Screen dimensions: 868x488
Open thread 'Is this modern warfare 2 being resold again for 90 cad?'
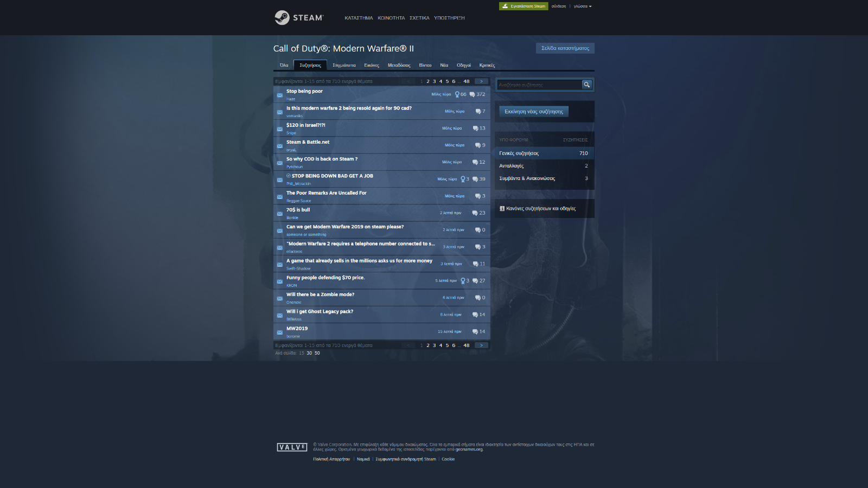(x=349, y=108)
